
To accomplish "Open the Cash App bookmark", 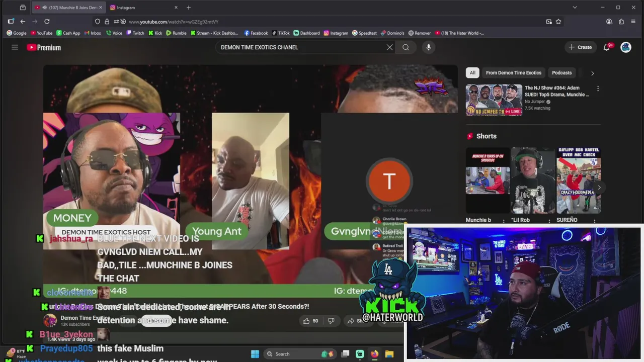I will (68, 33).
